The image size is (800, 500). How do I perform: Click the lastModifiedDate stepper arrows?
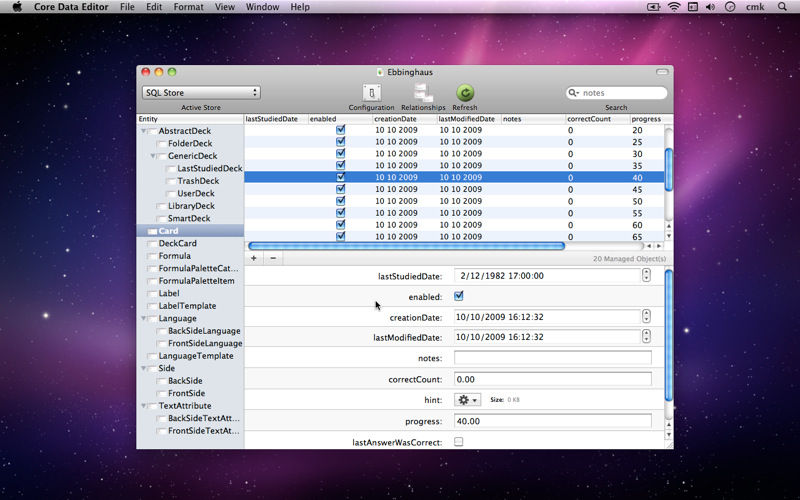point(646,337)
